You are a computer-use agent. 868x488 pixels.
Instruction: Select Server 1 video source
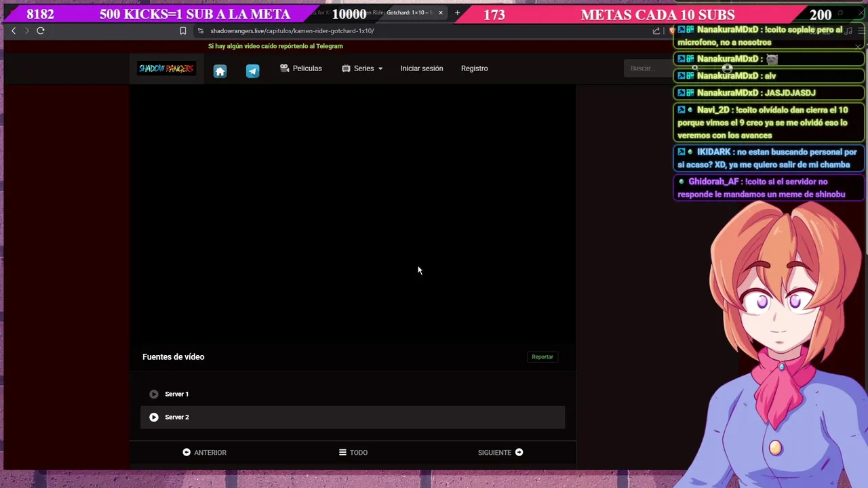click(353, 394)
